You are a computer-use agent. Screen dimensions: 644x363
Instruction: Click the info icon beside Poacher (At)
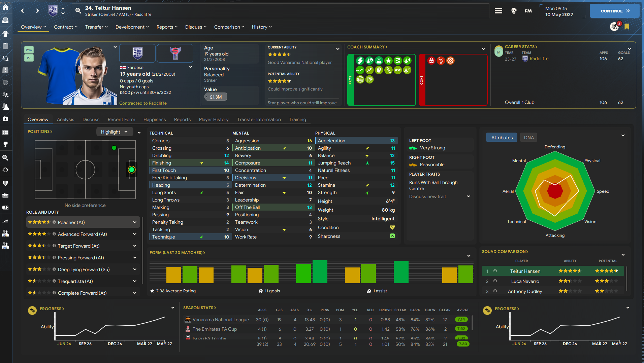click(x=54, y=222)
